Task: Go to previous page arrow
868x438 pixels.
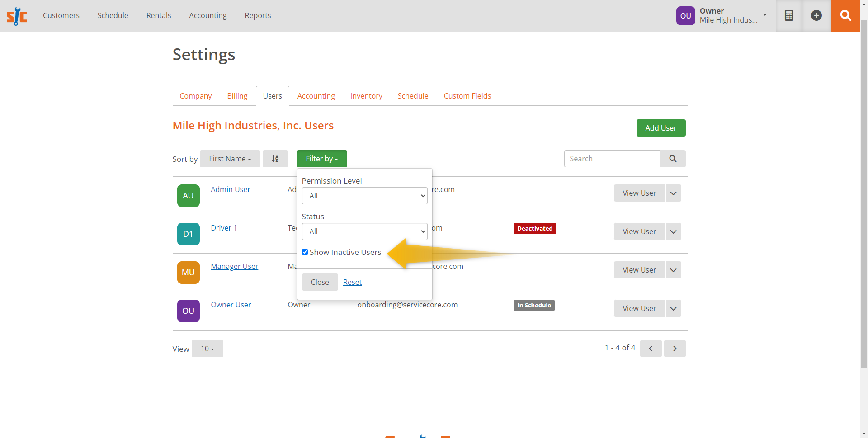Action: [651, 349]
